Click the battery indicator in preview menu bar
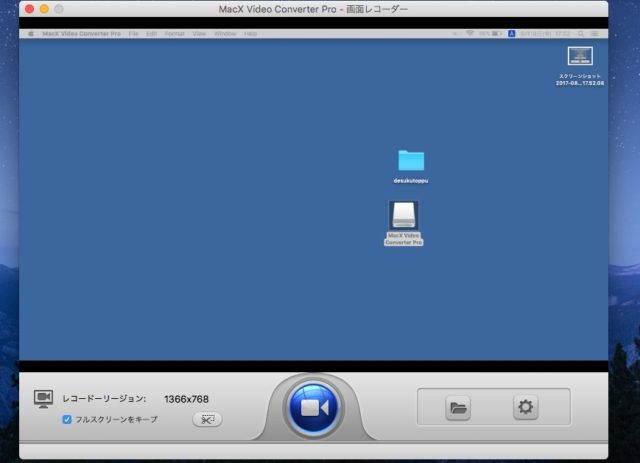 click(496, 33)
